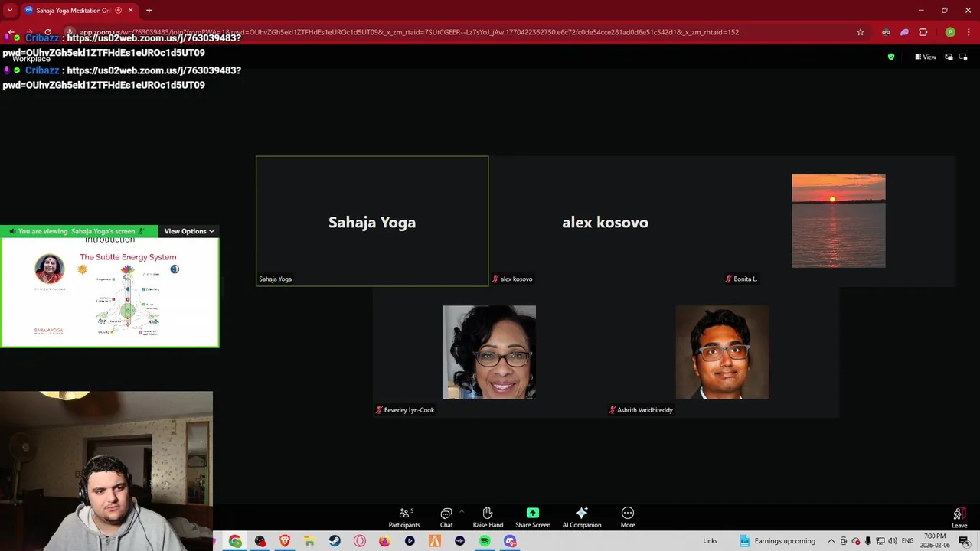This screenshot has width=980, height=551.
Task: Start Share Screen
Action: [533, 517]
